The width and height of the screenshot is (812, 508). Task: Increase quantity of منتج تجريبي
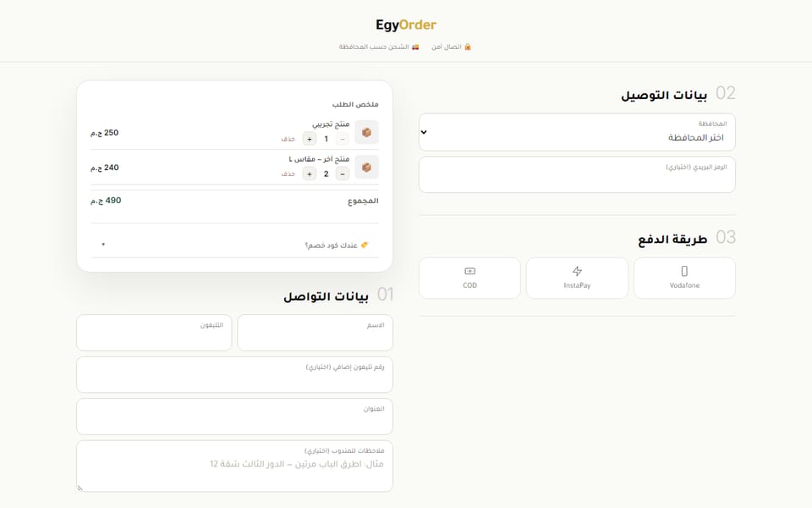[x=310, y=139]
